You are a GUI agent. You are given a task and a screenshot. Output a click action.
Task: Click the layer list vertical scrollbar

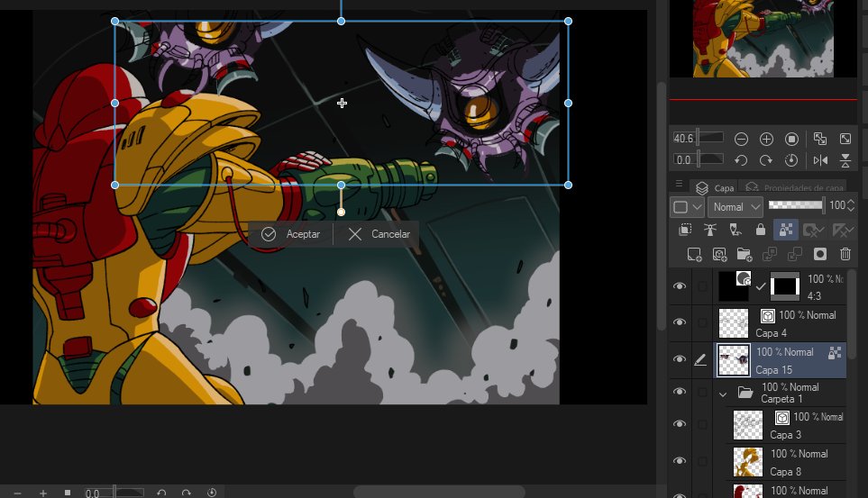click(852, 312)
